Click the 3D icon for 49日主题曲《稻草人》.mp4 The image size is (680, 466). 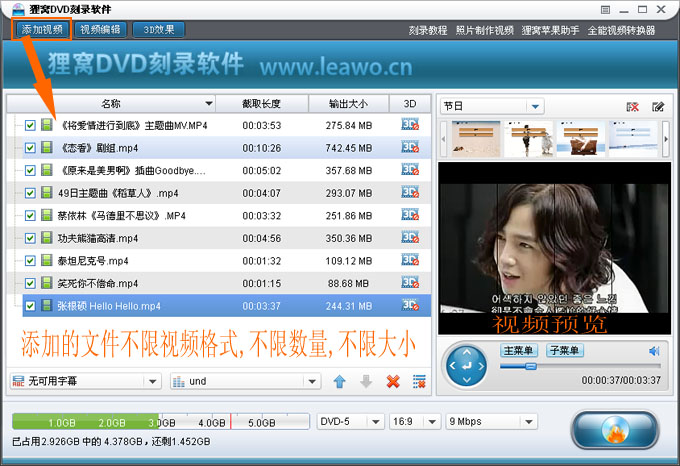point(410,192)
